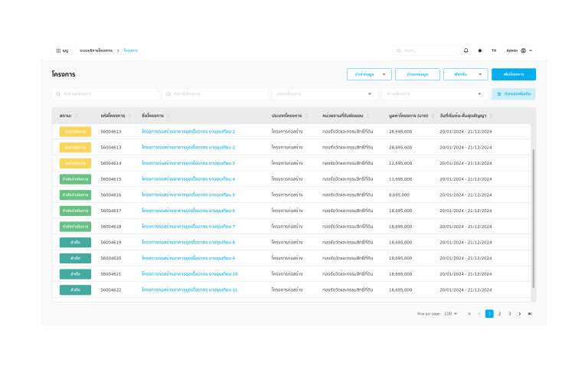This screenshot has height=366, width=588.
Task: Focus the project code search field
Action: [106, 94]
